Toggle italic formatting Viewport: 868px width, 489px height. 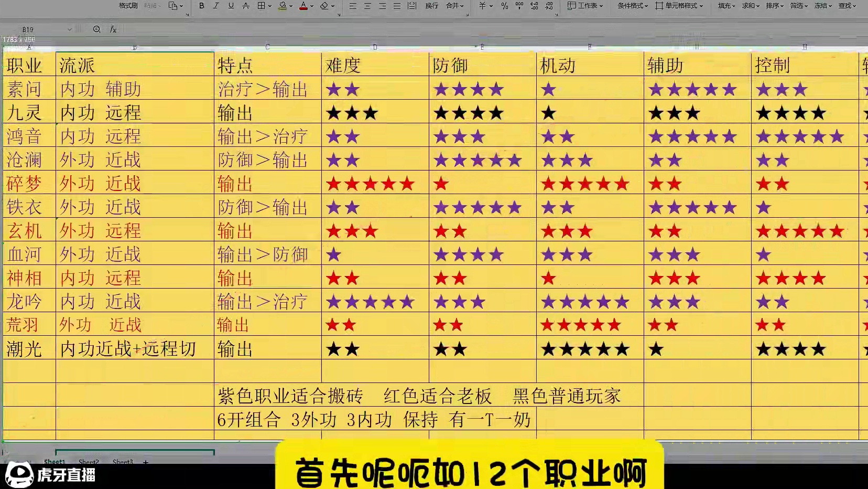216,6
